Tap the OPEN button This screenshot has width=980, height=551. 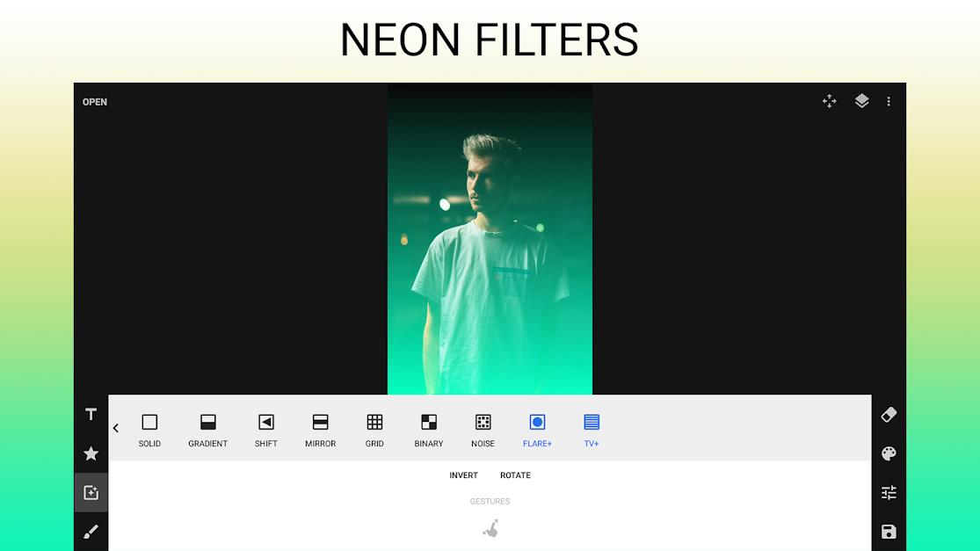click(94, 102)
